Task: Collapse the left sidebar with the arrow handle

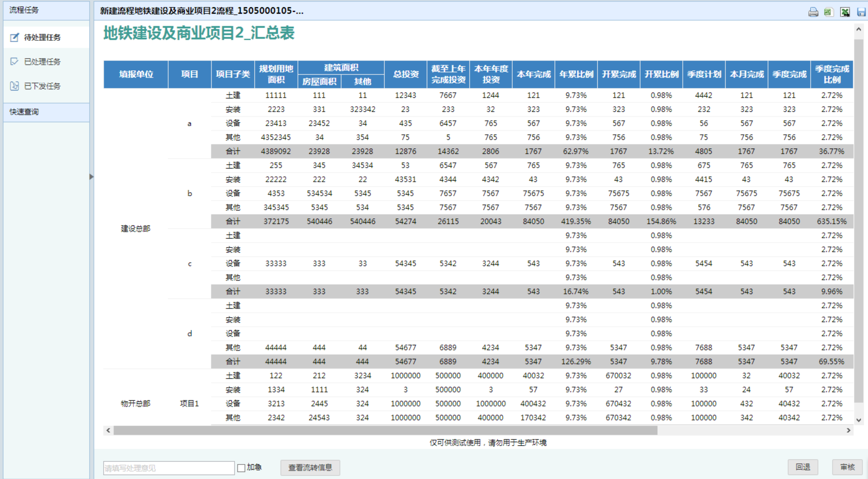Action: click(x=91, y=177)
